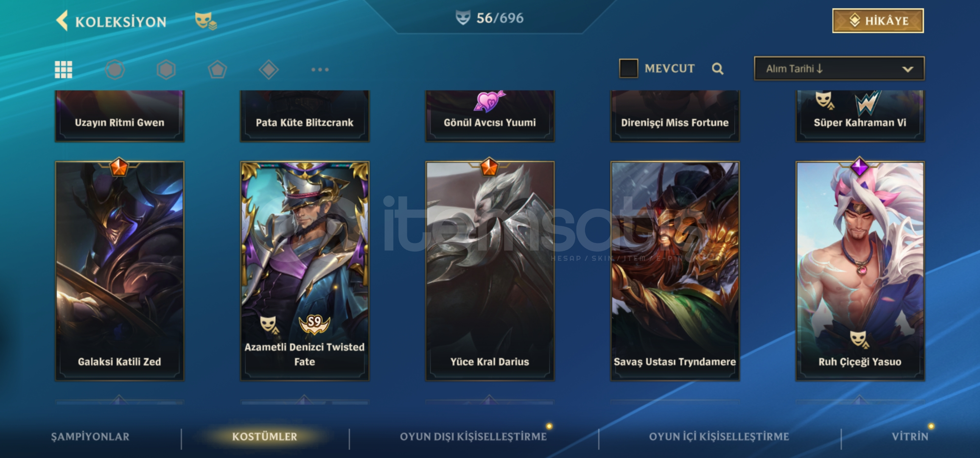The height and width of the screenshot is (458, 980).
Task: Open the Oyun Dışı Kişiselleştirme tab
Action: point(473,436)
